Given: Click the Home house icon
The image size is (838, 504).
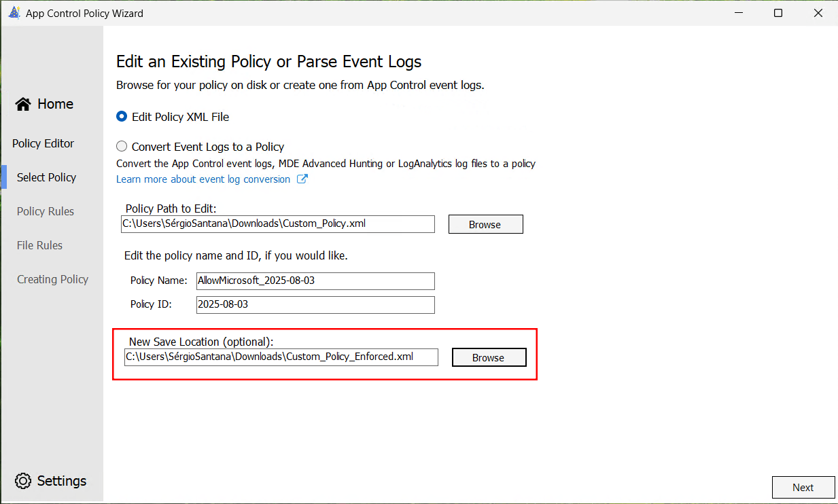Looking at the screenshot, I should [23, 104].
